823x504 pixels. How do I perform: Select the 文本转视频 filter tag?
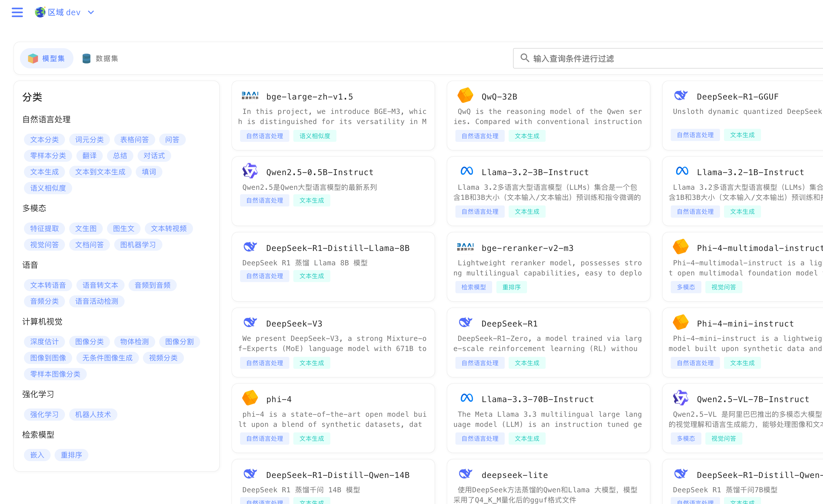pos(169,229)
